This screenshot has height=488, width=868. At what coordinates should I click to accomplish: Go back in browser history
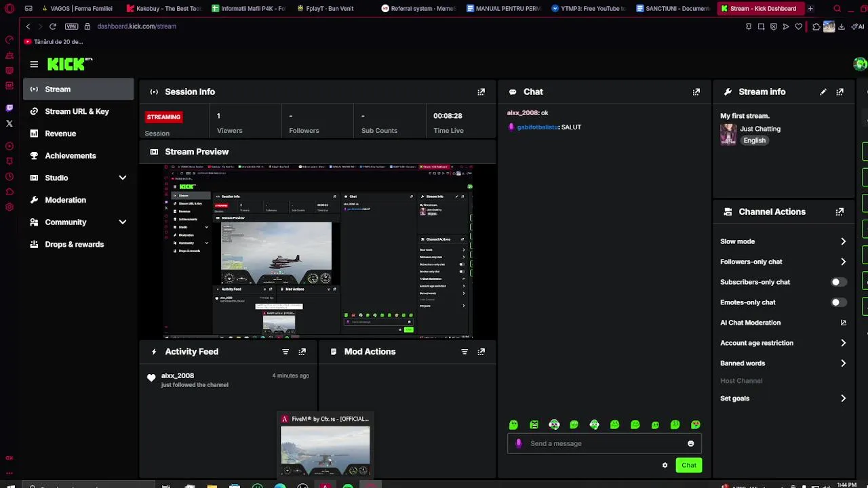tap(28, 26)
